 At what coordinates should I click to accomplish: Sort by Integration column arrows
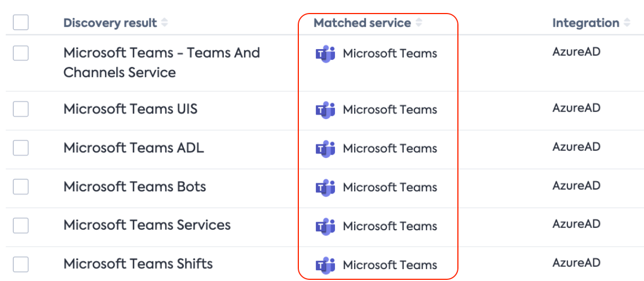click(627, 23)
